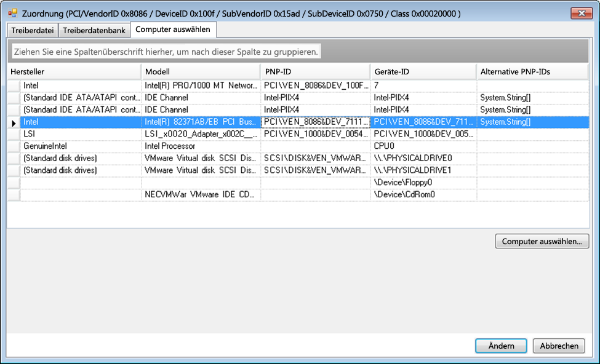
Task: Sort by the Modell column header
Action: 200,72
